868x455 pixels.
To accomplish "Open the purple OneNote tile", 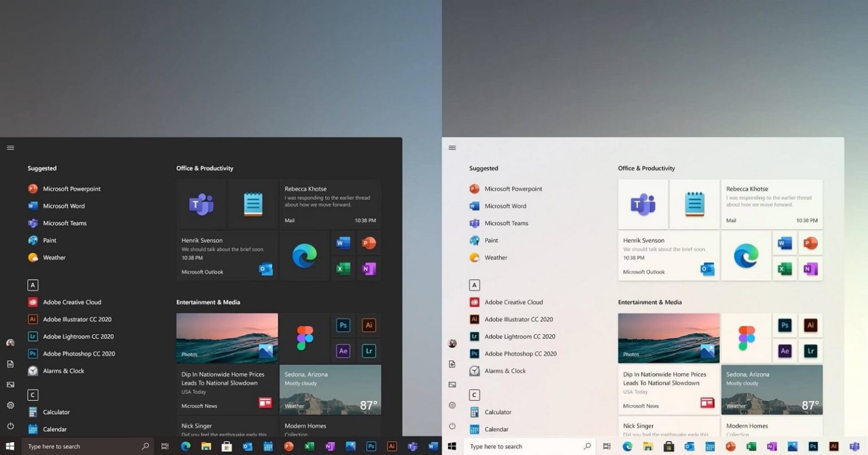I will click(x=368, y=269).
